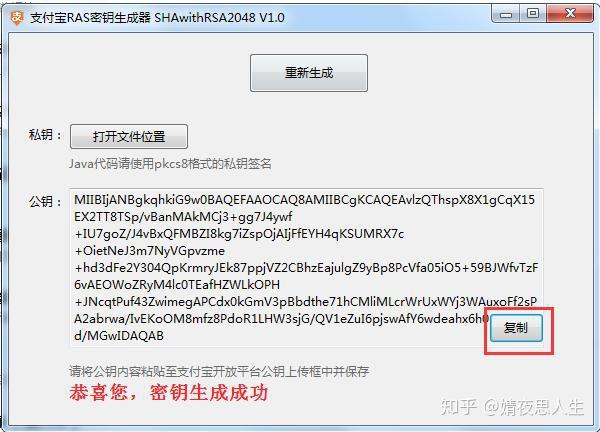Open the private key file location
The height and width of the screenshot is (432, 600).
[129, 136]
